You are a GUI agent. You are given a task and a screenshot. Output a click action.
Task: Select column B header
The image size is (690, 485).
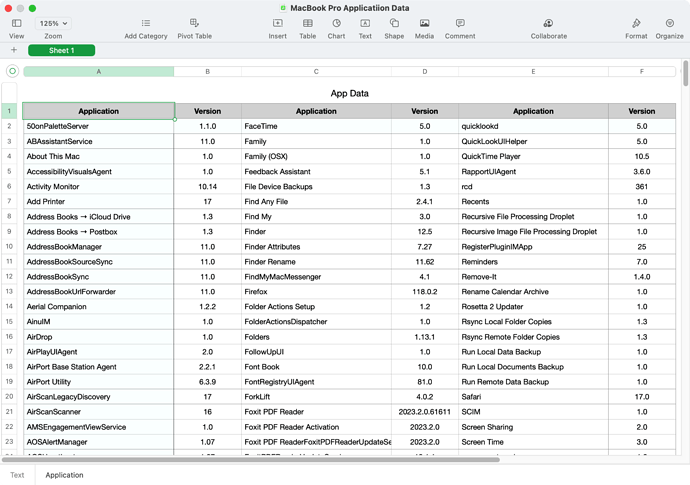coord(207,71)
